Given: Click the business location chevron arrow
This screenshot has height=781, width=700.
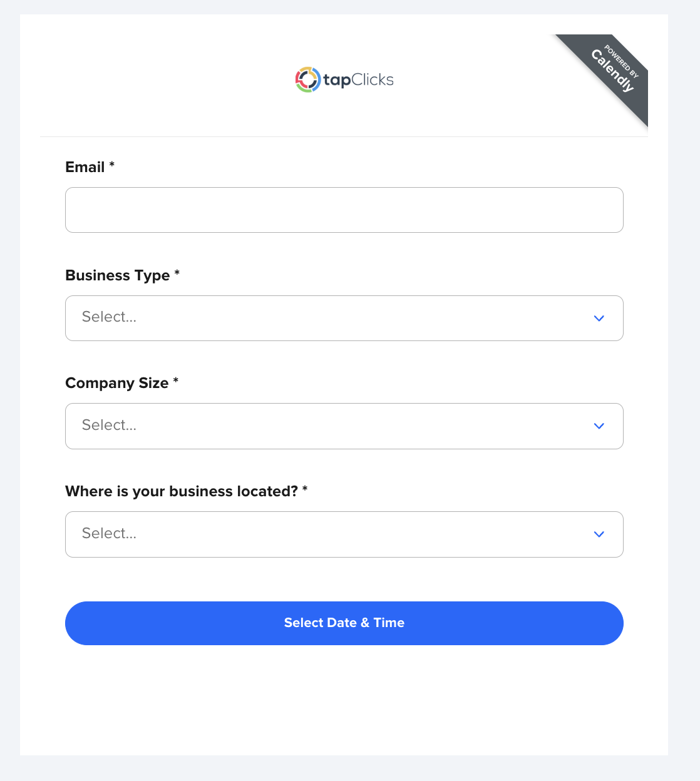Looking at the screenshot, I should [x=599, y=534].
